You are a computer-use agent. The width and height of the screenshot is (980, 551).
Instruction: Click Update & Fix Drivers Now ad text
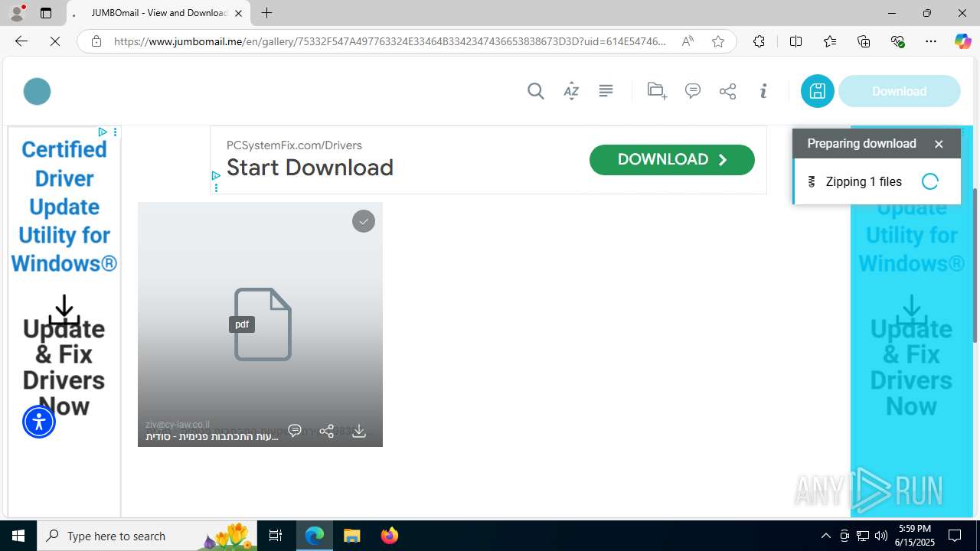click(x=64, y=367)
